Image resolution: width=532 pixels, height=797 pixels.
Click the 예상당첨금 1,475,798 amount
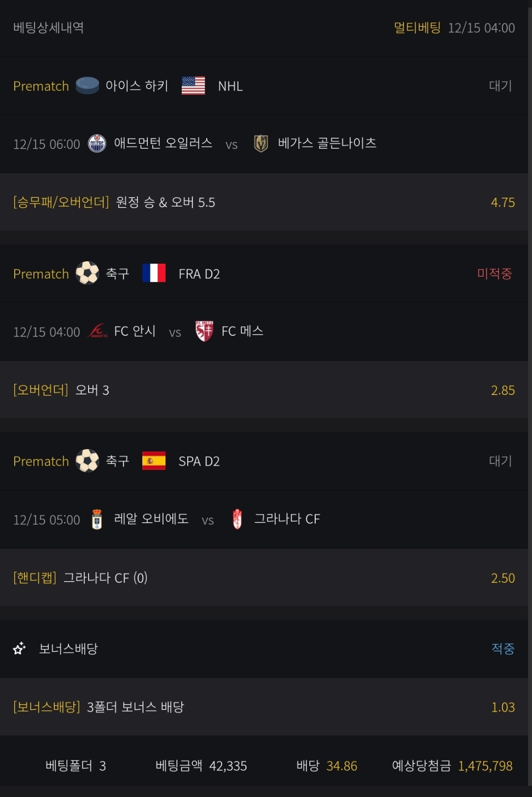coord(485,766)
